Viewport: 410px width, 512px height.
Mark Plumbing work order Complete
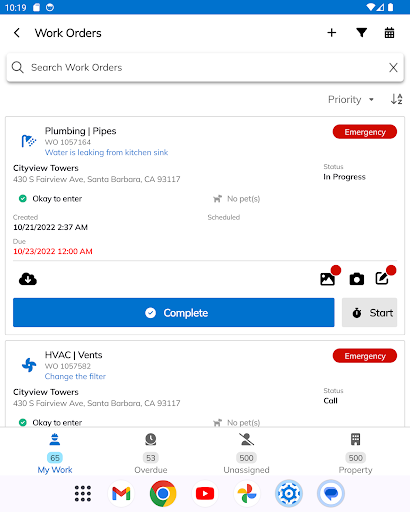(173, 313)
